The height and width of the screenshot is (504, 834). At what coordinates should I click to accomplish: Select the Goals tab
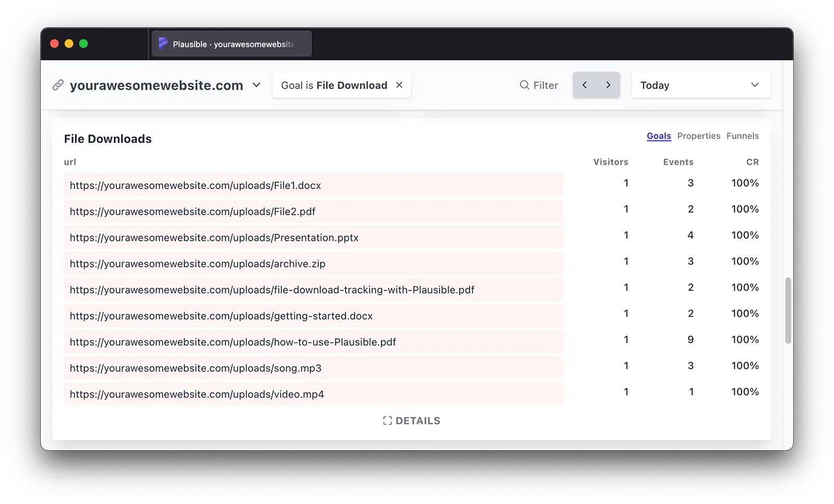pyautogui.click(x=658, y=136)
